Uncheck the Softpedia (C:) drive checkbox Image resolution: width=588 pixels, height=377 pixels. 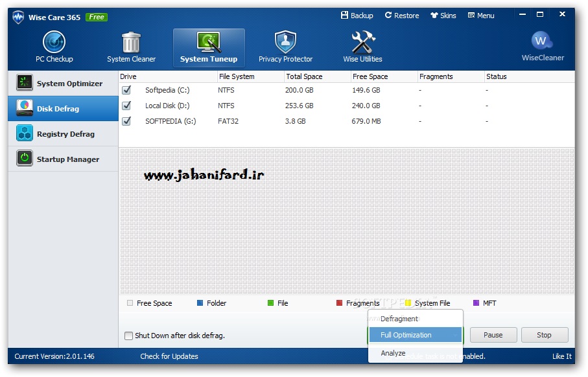(126, 90)
